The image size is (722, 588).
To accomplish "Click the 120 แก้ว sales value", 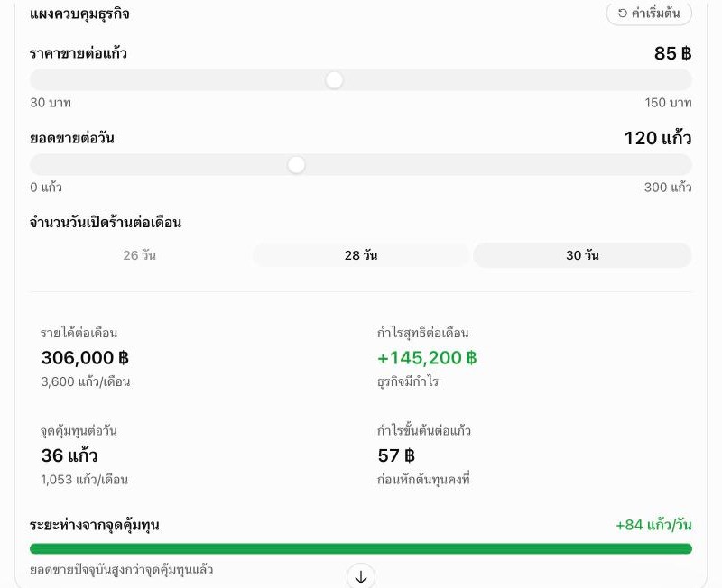I will pos(658,138).
